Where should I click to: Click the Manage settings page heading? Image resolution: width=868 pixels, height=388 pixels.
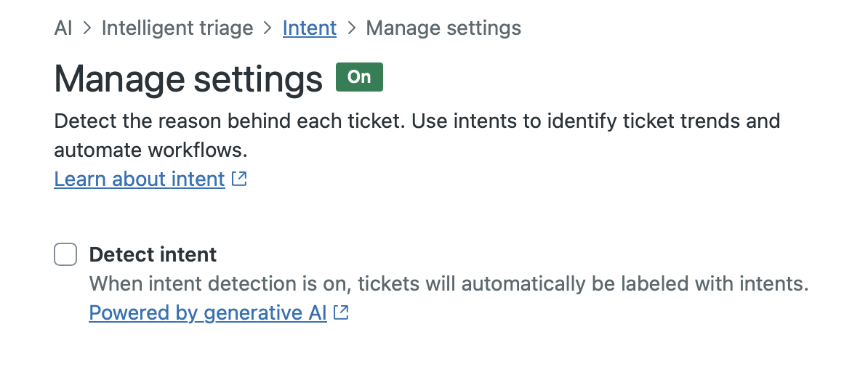coord(188,78)
